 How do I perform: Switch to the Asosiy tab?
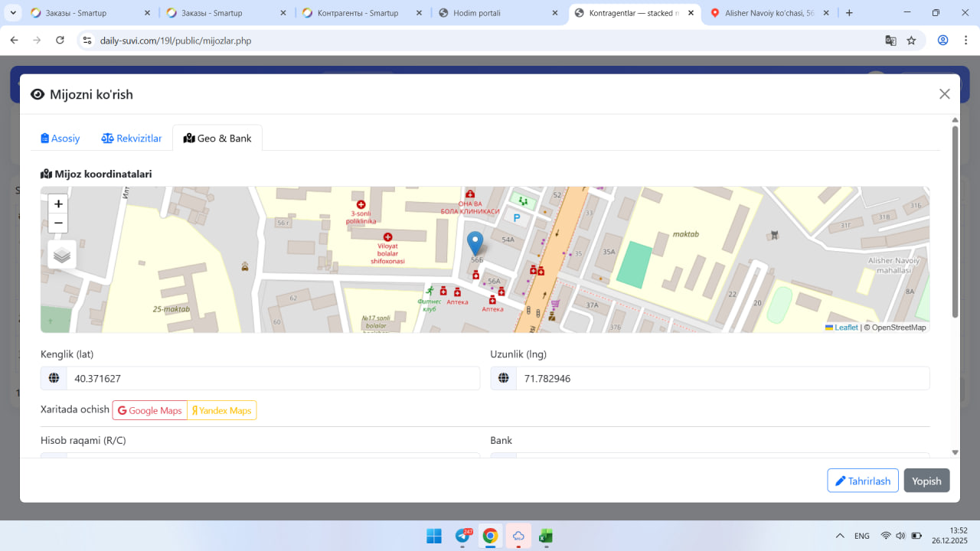(x=60, y=139)
